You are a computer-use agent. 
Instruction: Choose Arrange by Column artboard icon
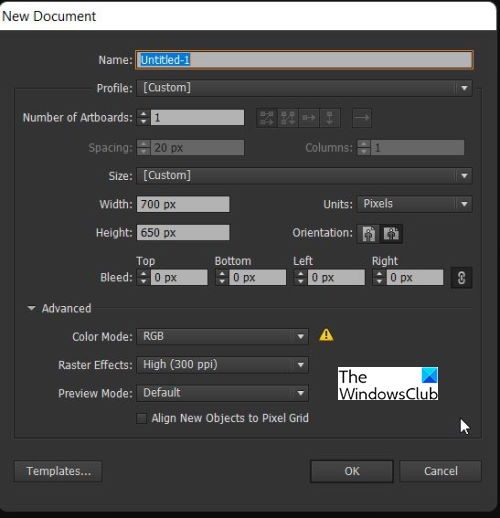tap(330, 118)
